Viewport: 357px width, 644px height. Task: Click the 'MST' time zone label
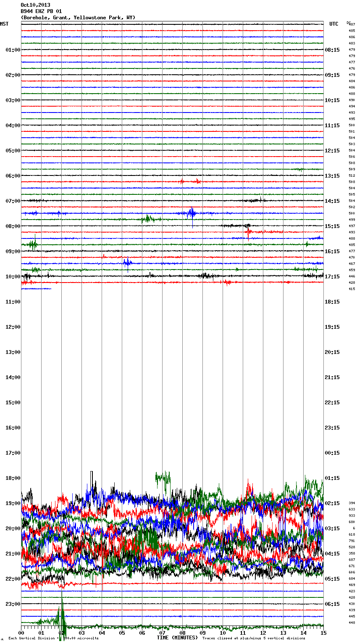point(4,24)
